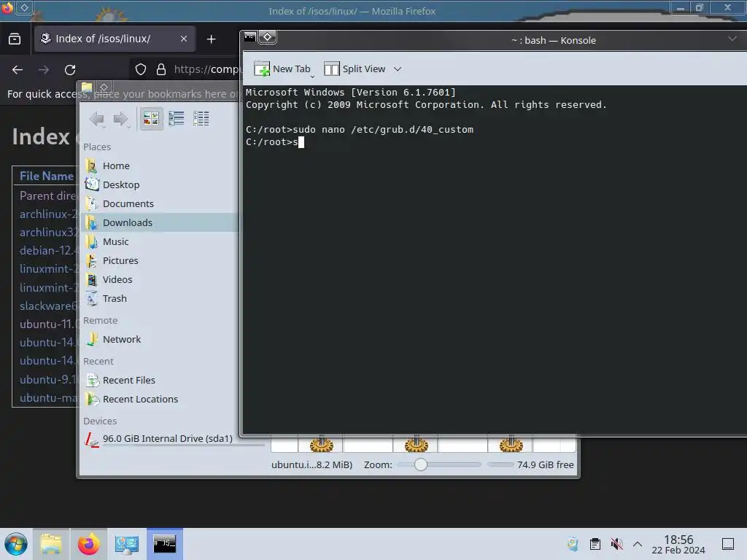
Task: Open Recent Locations in Dolphin
Action: 160,399
